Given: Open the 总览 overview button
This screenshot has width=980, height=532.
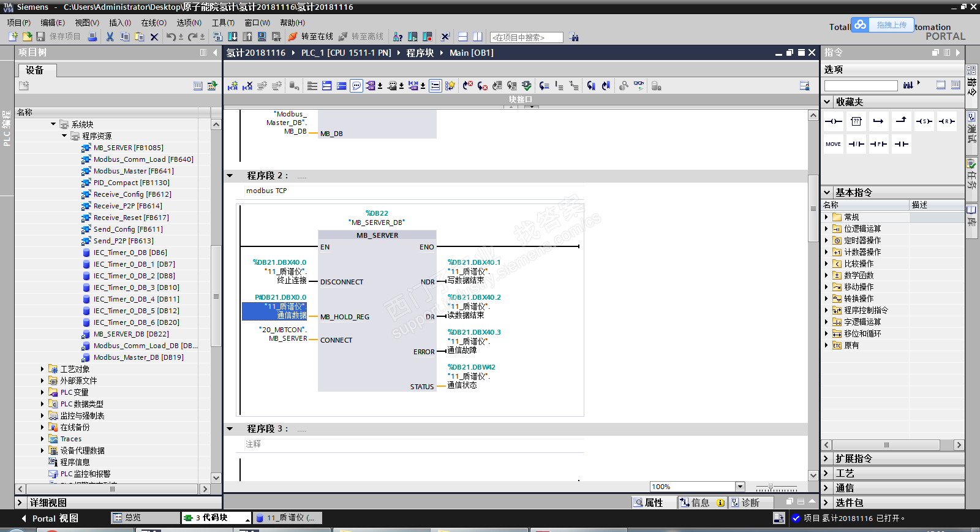Looking at the screenshot, I should (145, 518).
